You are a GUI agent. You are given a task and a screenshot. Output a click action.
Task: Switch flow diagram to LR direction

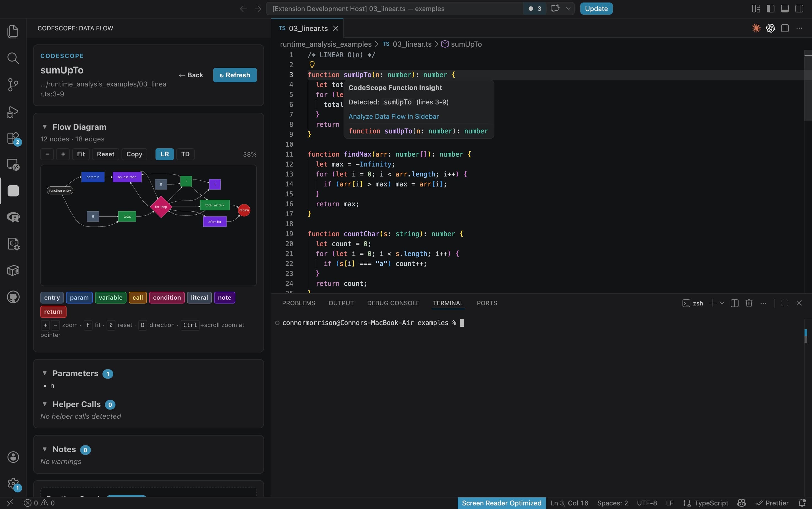165,154
